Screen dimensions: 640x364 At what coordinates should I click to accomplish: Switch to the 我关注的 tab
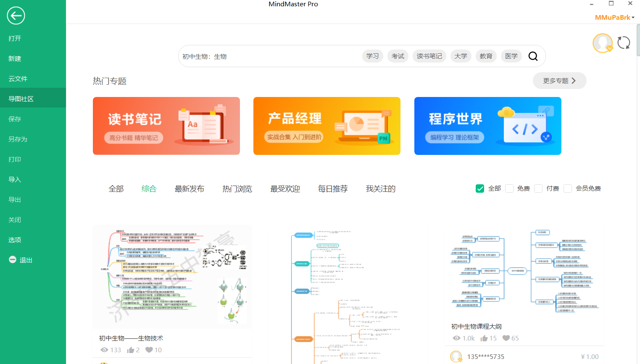click(381, 189)
